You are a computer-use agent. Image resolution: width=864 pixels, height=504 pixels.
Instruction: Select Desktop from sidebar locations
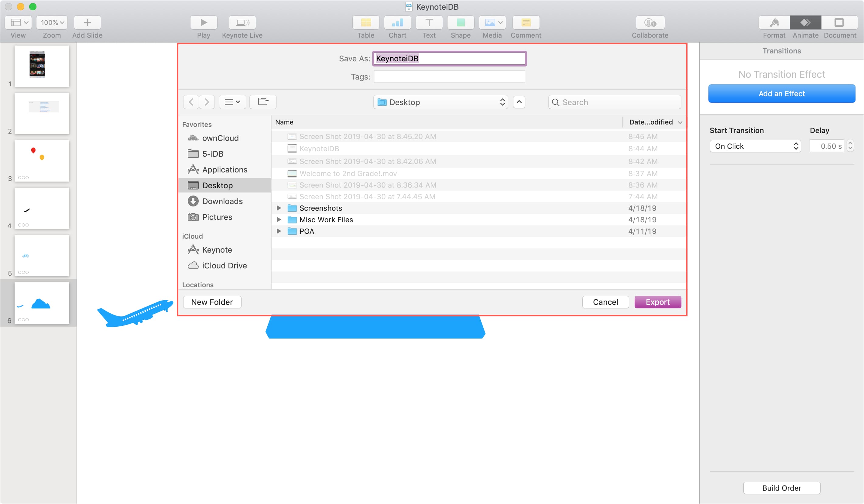point(217,186)
